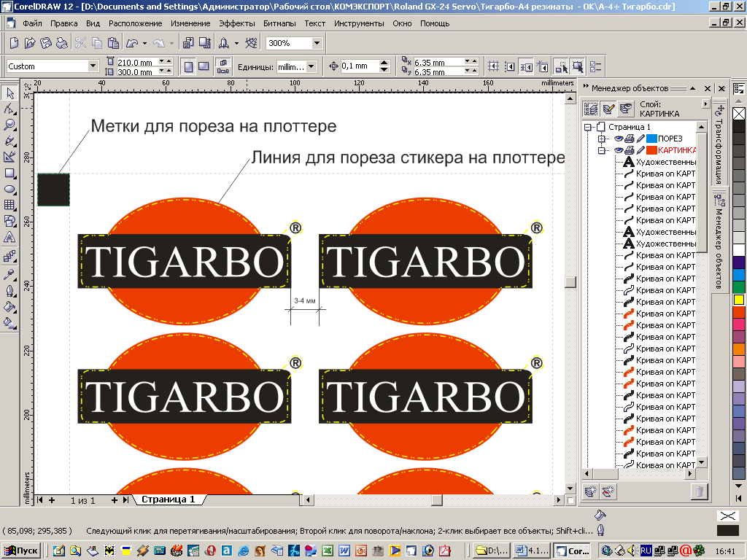Open Layer Manager View button
Viewport: 747px width, 560px height.
pyautogui.click(x=625, y=109)
